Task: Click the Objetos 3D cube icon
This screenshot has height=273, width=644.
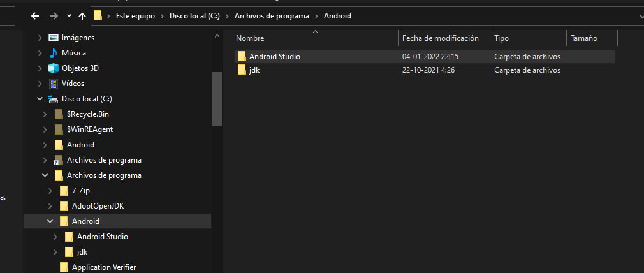Action: click(54, 68)
